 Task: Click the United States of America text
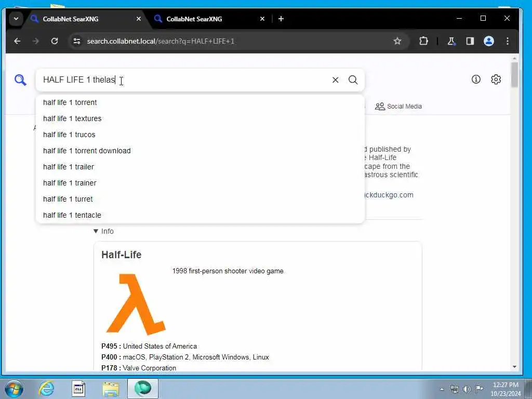point(160,347)
